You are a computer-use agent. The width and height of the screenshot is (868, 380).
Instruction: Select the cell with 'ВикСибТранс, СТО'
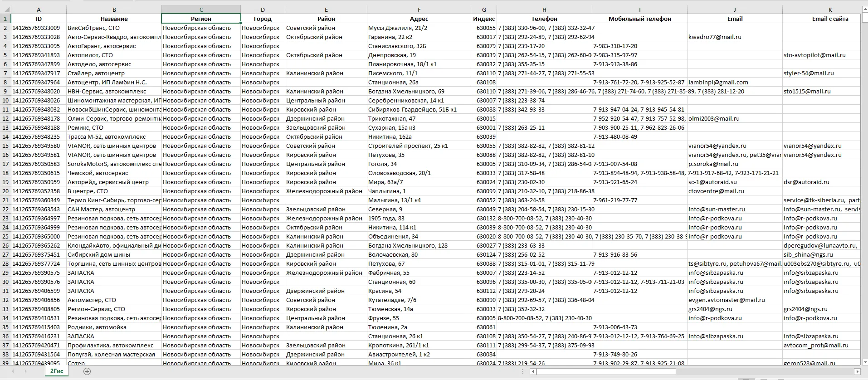[114, 28]
